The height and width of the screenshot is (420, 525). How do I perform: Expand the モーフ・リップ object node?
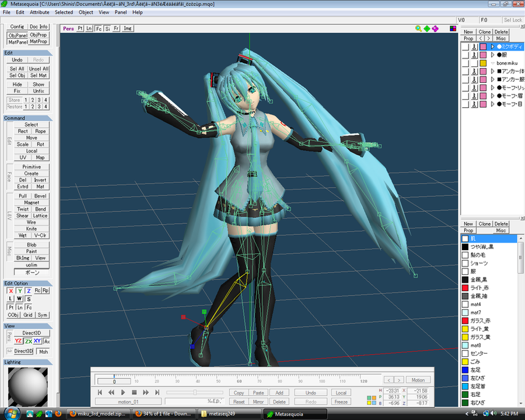point(492,87)
